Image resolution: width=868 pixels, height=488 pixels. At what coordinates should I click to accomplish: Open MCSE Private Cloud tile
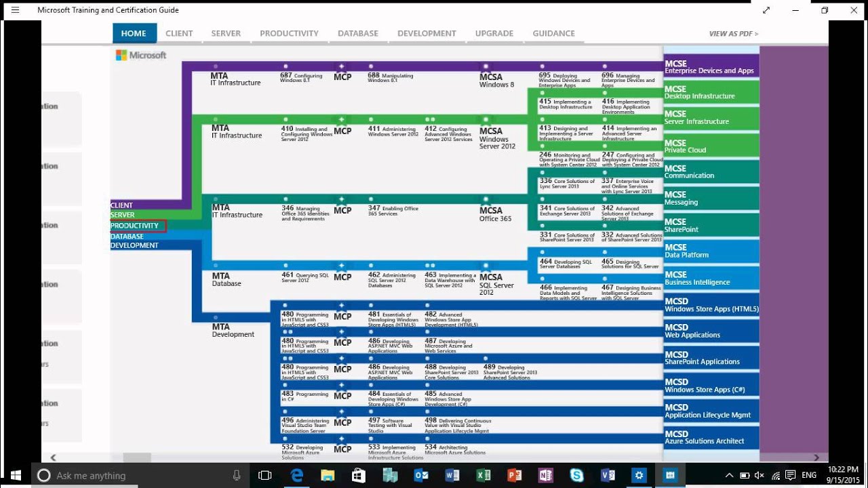click(711, 146)
